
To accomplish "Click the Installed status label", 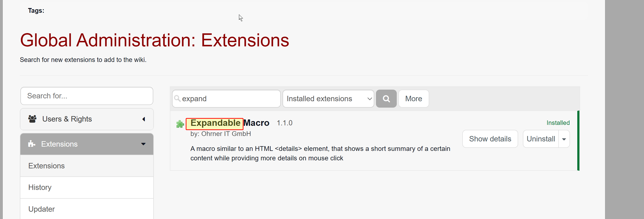I will [x=558, y=123].
